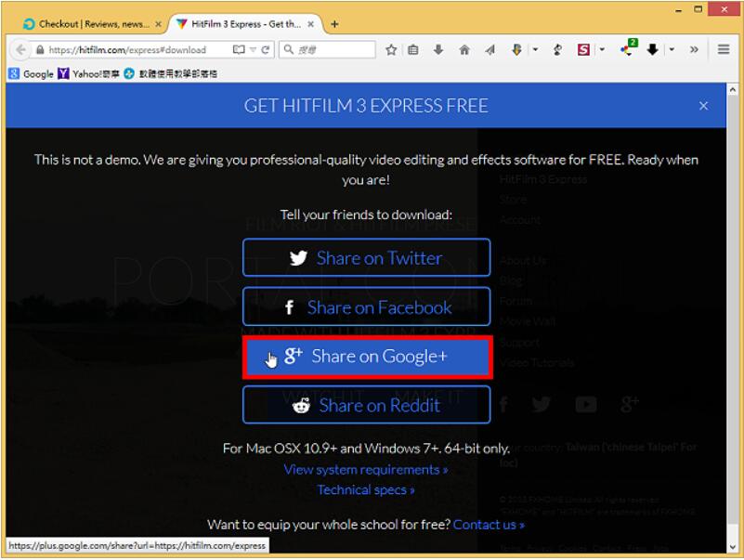Click the scrollbar down arrow
The image size is (744, 560).
point(732,547)
